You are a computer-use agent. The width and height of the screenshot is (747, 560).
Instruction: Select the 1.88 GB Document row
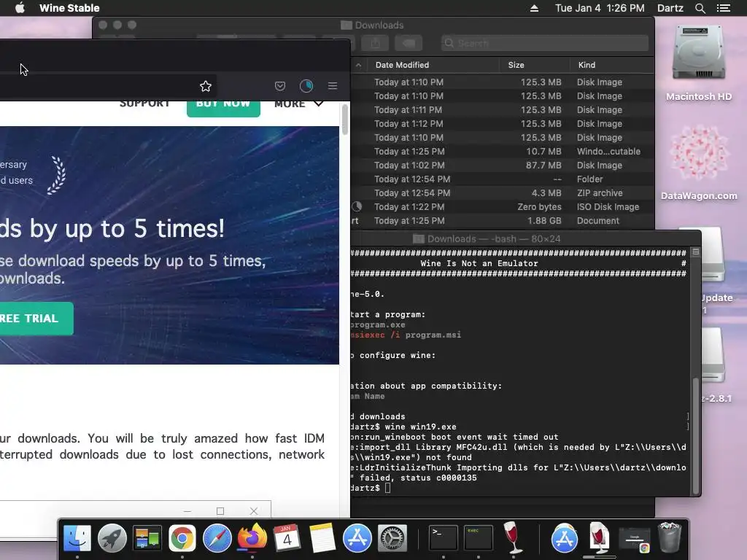coord(502,220)
